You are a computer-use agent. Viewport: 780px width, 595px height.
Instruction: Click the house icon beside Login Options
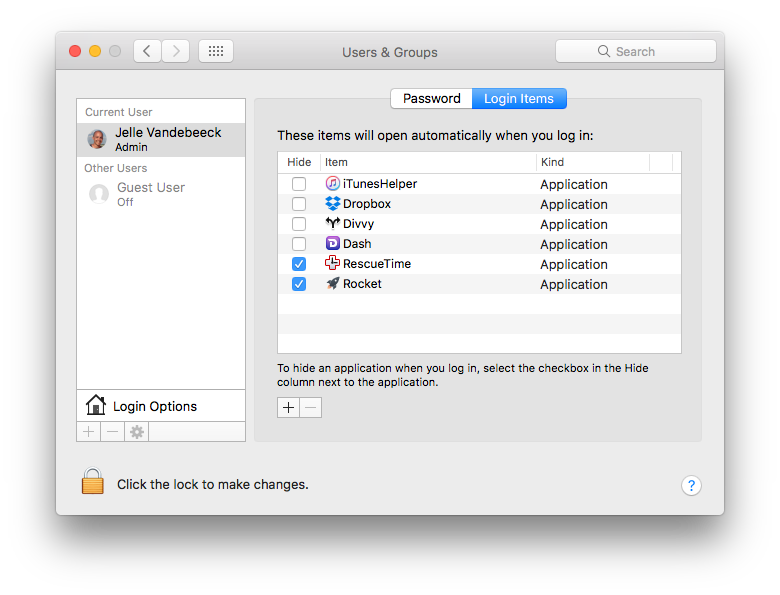[96, 405]
